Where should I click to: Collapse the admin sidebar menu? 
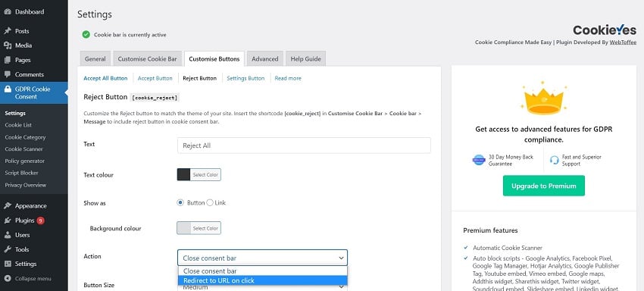(28, 278)
